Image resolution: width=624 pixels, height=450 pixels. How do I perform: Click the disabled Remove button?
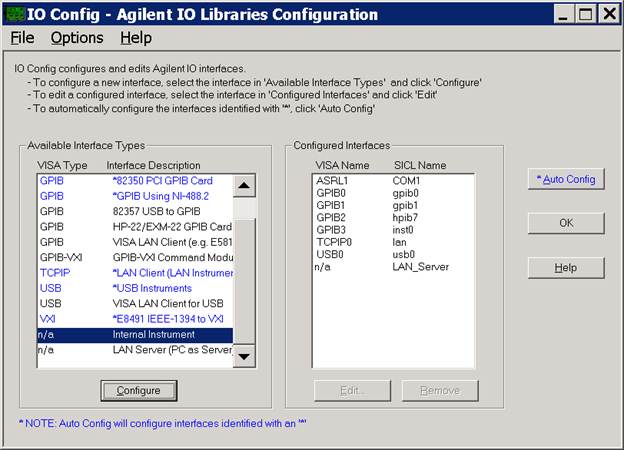click(x=440, y=391)
